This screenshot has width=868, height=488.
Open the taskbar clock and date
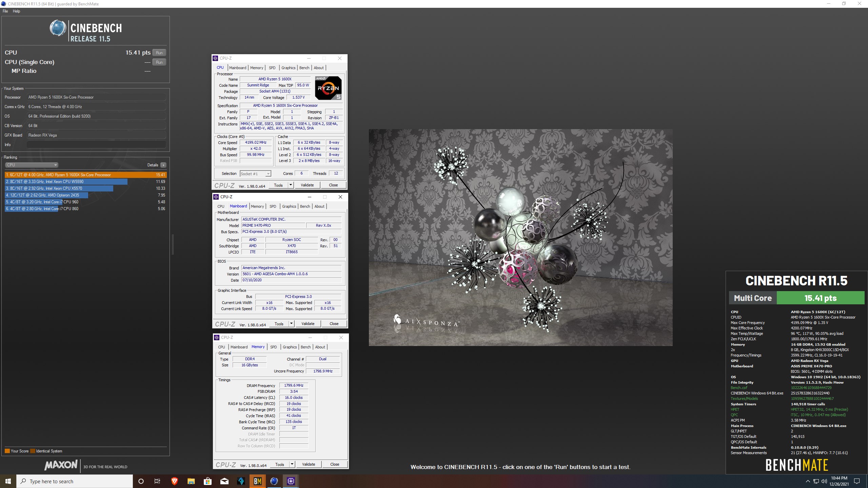(x=839, y=481)
